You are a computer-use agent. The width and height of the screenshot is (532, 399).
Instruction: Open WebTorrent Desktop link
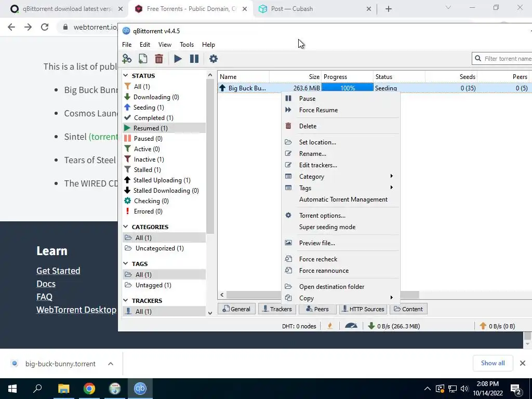tap(76, 310)
